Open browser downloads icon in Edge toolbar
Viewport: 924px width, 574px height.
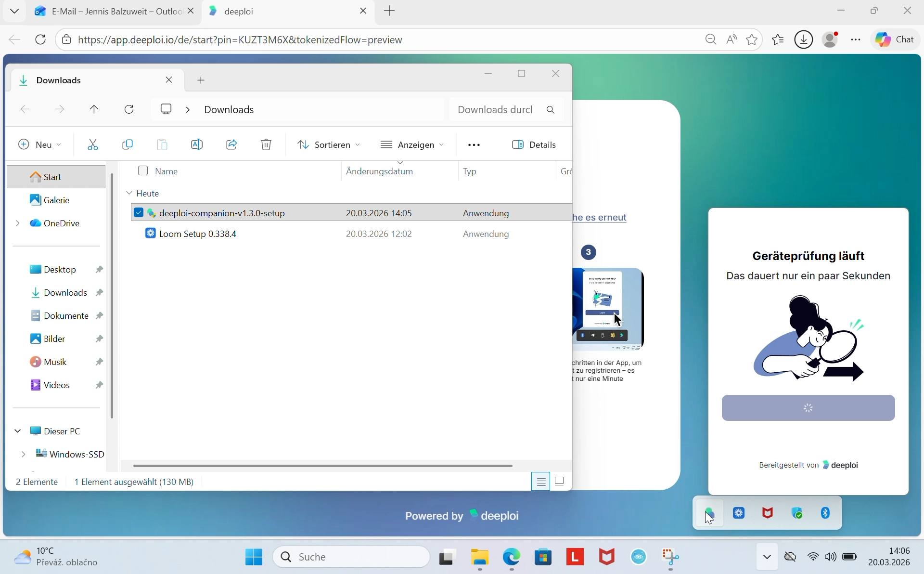pos(804,39)
